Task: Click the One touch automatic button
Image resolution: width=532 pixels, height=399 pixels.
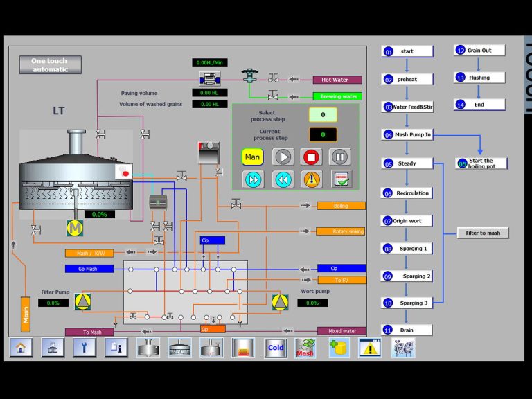Action: tap(50, 65)
